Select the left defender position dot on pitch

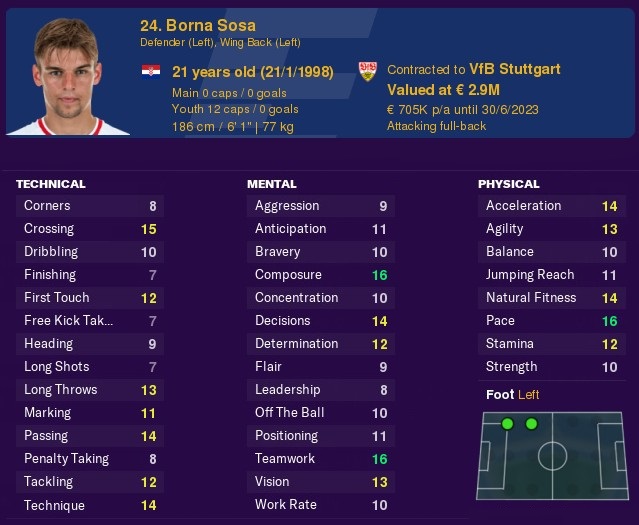pyautogui.click(x=507, y=424)
